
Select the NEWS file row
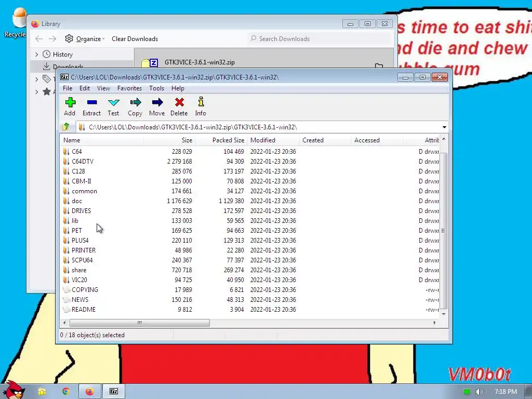[x=250, y=300]
